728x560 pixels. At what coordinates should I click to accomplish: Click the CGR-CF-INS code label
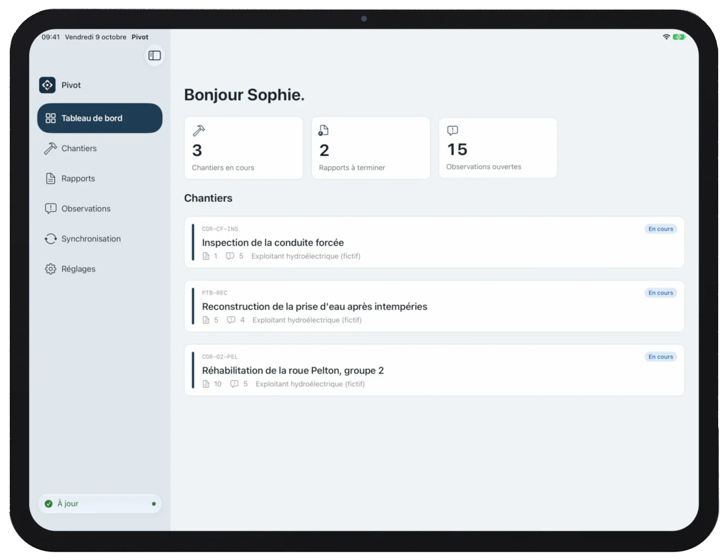coord(220,229)
